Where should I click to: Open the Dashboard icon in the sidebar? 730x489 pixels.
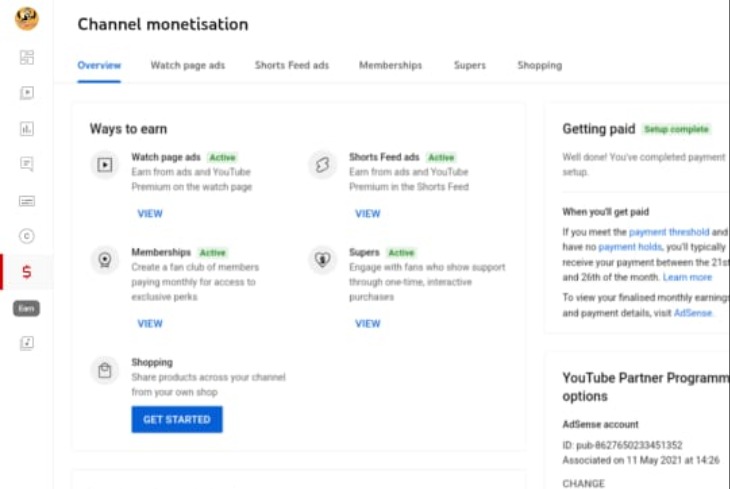coord(27,57)
